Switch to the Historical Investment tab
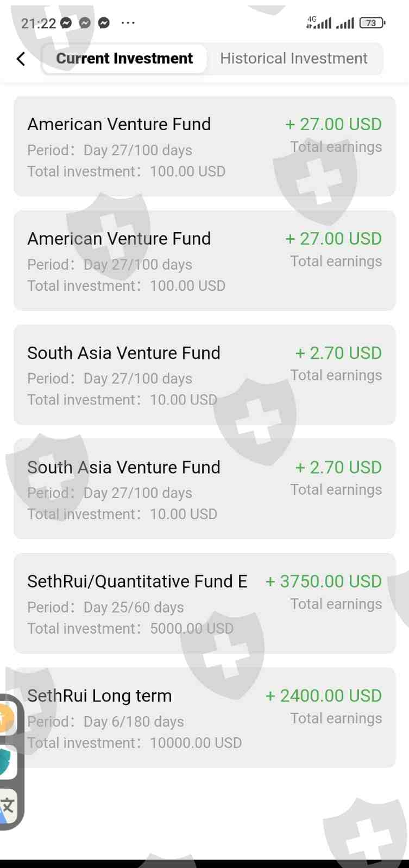 (293, 59)
